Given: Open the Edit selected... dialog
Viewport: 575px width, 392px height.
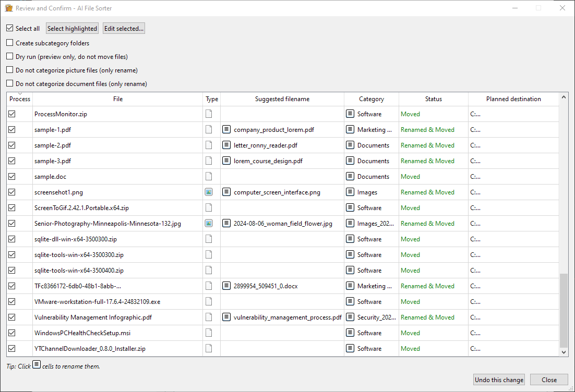Looking at the screenshot, I should (124, 29).
